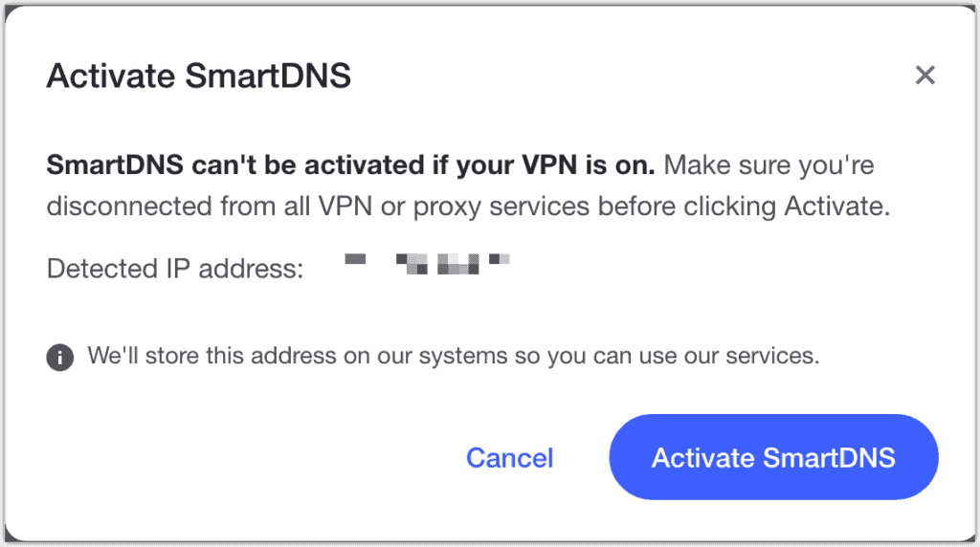Click "Make sure you're" in the description
The width and height of the screenshot is (980, 547).
(768, 165)
